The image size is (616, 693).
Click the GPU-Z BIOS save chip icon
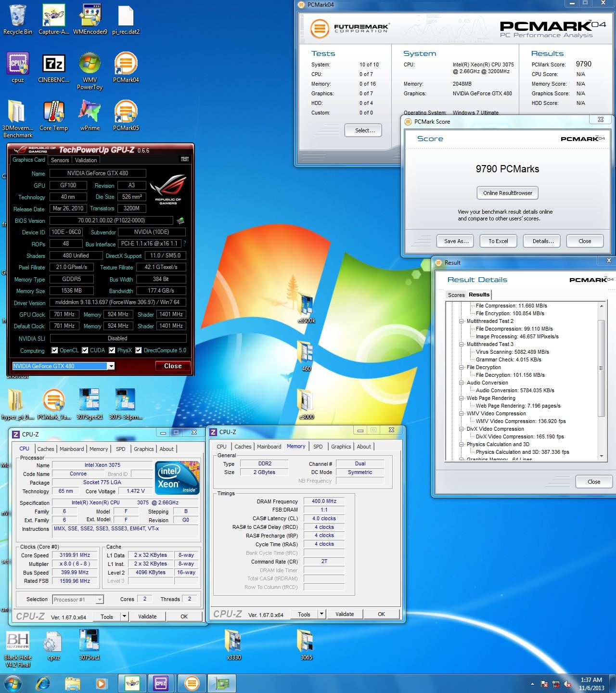click(180, 220)
